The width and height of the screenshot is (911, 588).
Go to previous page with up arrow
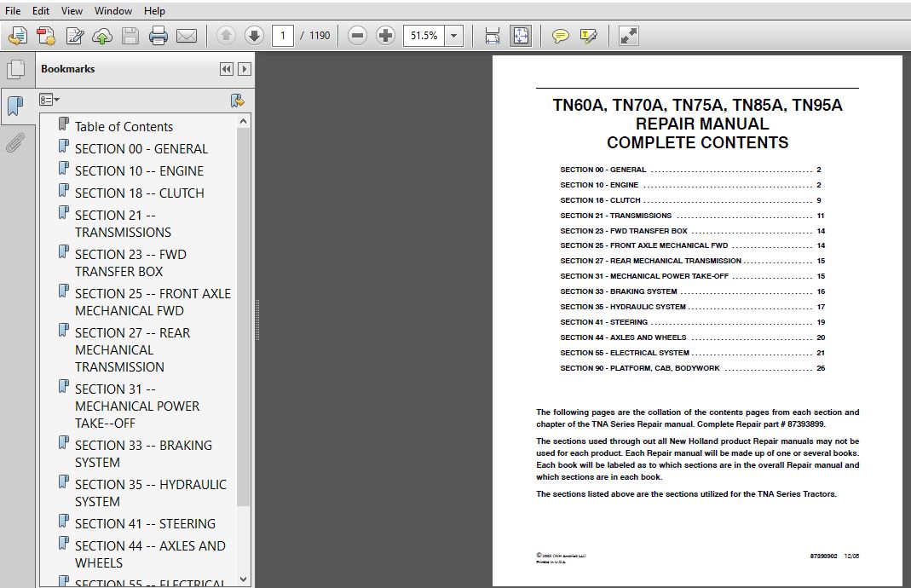(226, 36)
